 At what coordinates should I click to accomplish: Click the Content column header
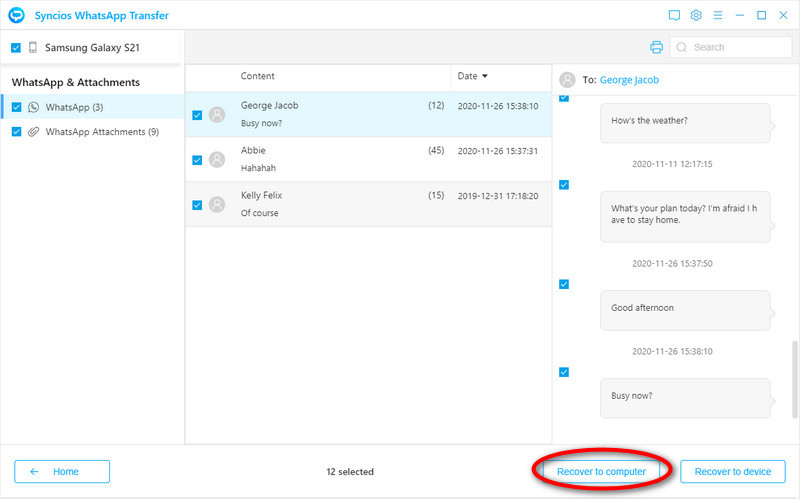[x=257, y=76]
